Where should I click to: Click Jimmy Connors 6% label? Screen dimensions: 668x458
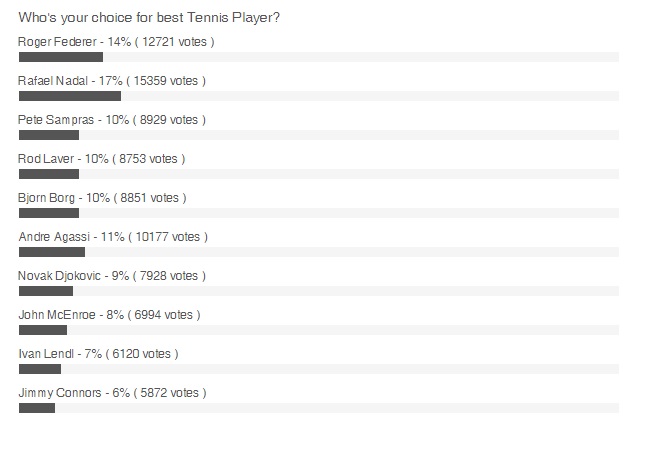pyautogui.click(x=112, y=393)
